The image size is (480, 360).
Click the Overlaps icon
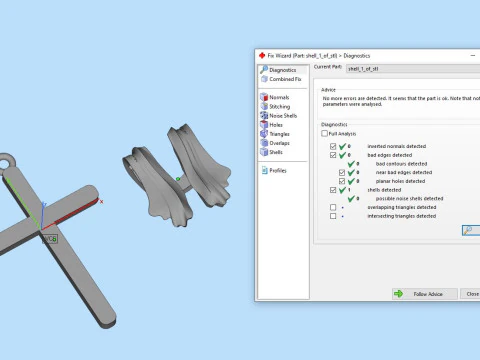tap(264, 143)
